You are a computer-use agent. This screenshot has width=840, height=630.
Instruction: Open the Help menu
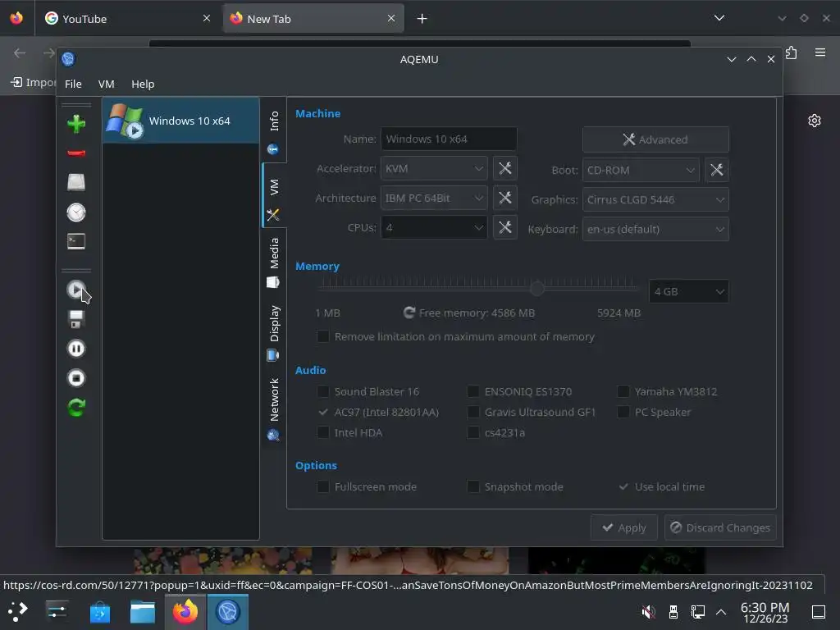[143, 84]
